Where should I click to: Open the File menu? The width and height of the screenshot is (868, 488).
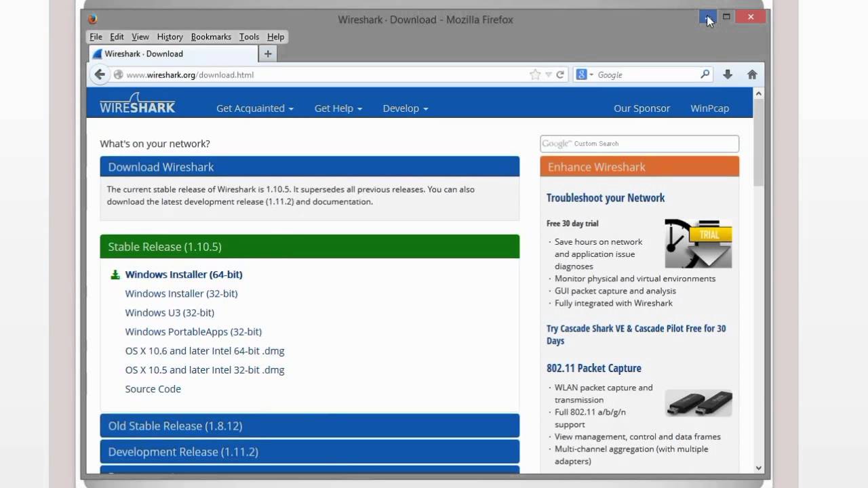point(96,37)
